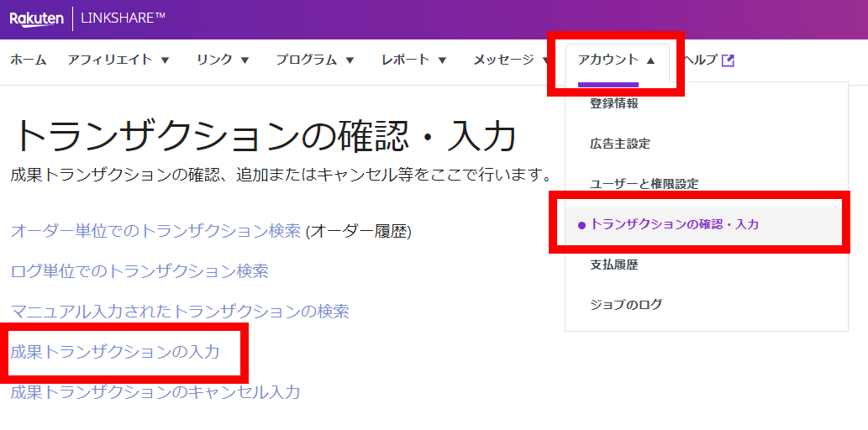Expand the アフィリエイト dropdown arrow

coord(165,60)
